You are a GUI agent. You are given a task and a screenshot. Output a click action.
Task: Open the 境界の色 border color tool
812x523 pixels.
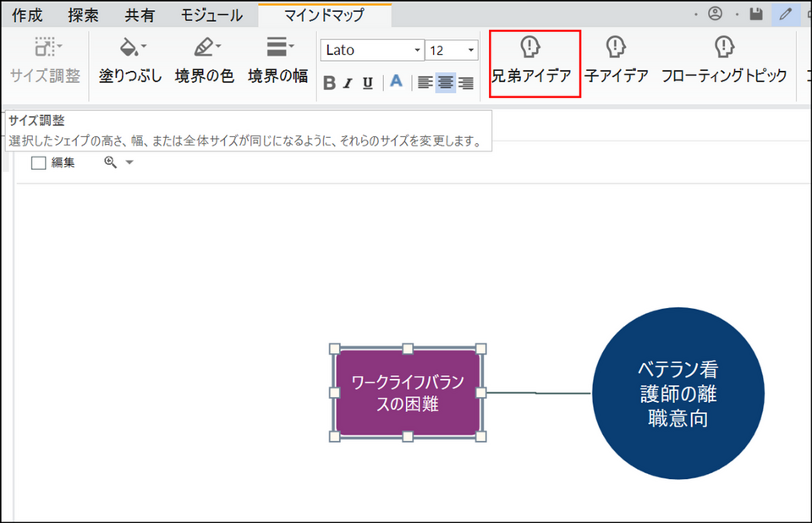[x=204, y=62]
